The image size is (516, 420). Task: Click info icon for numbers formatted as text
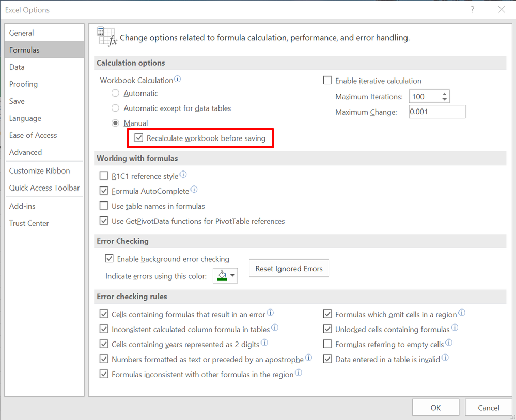point(308,357)
